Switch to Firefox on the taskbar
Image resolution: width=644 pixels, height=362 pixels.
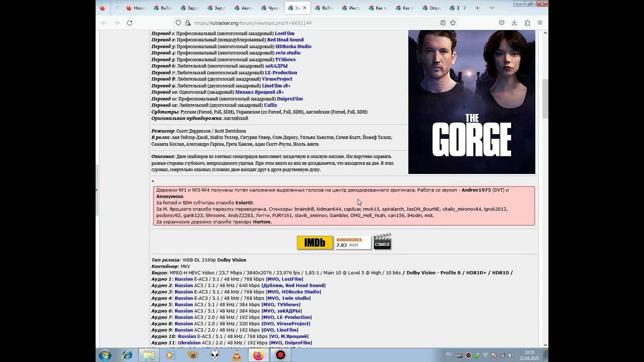tap(258, 355)
